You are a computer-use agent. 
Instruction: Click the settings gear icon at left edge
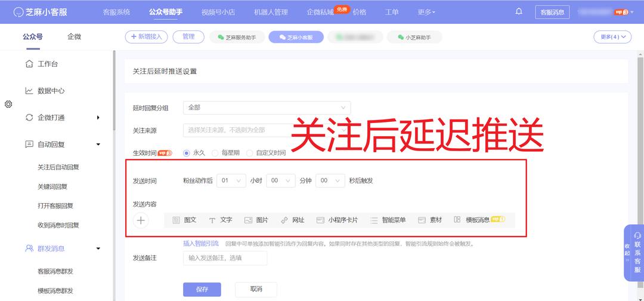8,104
